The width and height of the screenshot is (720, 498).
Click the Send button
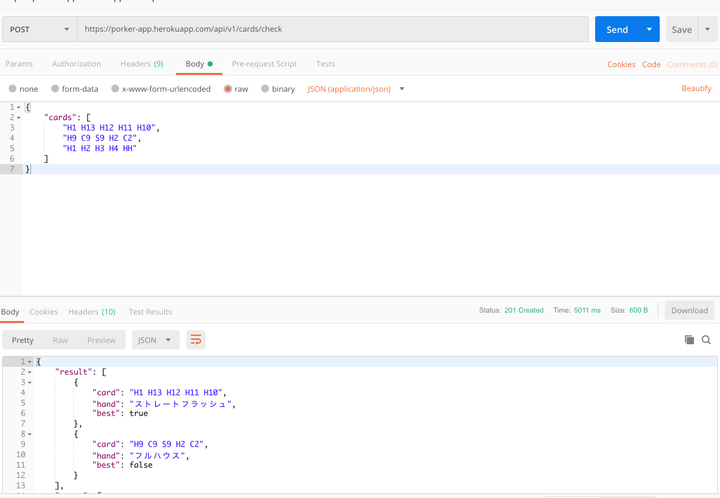(617, 29)
